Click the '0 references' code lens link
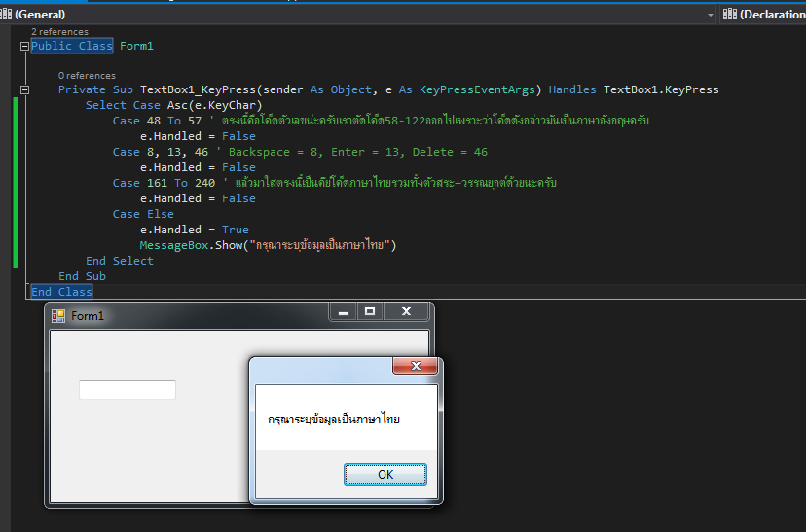The width and height of the screenshot is (806, 532). [87, 76]
